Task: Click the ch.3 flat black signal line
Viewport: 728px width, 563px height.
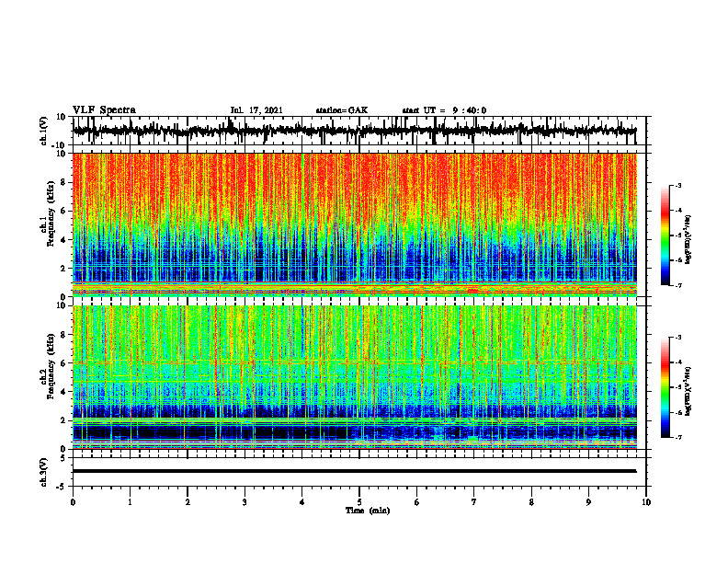Action: (x=354, y=471)
